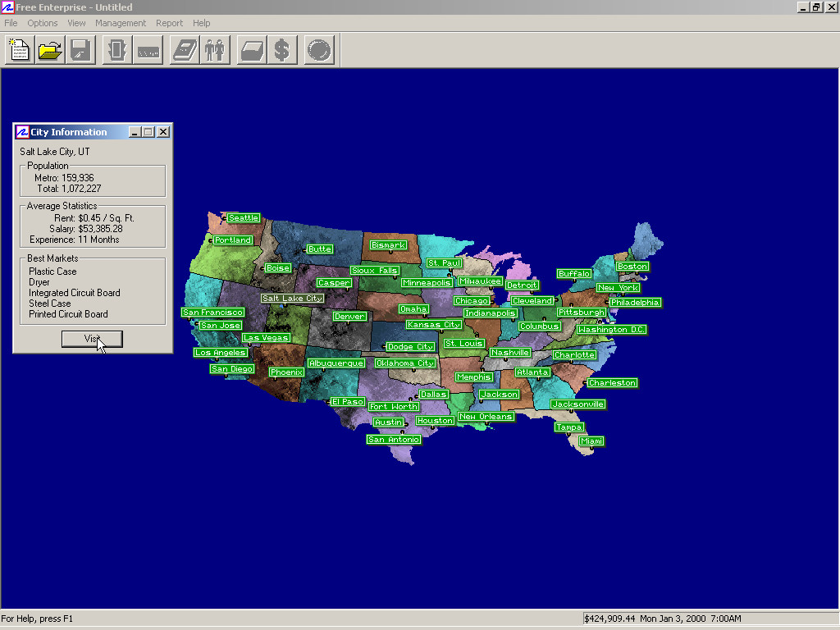Maximize the City Information window
The height and width of the screenshot is (630, 840).
point(148,132)
